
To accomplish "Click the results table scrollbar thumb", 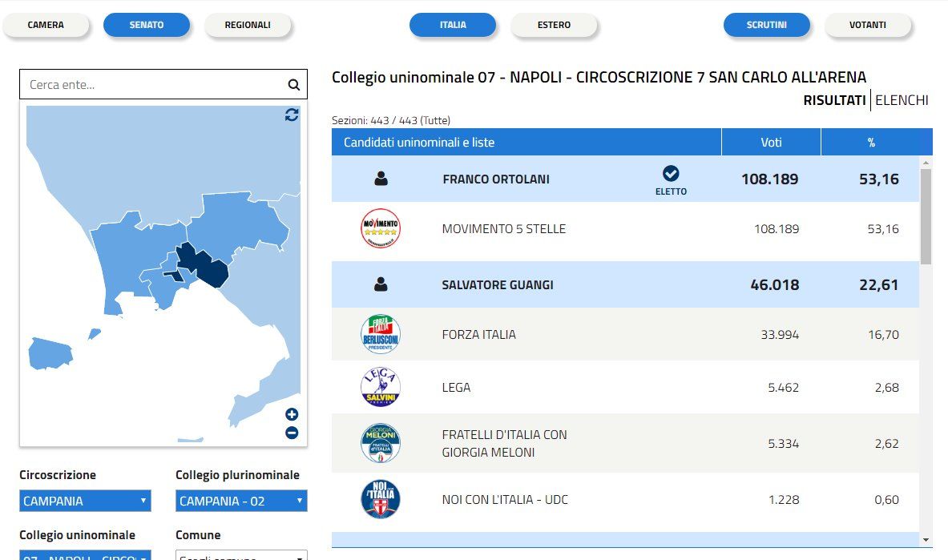I will coord(926,216).
